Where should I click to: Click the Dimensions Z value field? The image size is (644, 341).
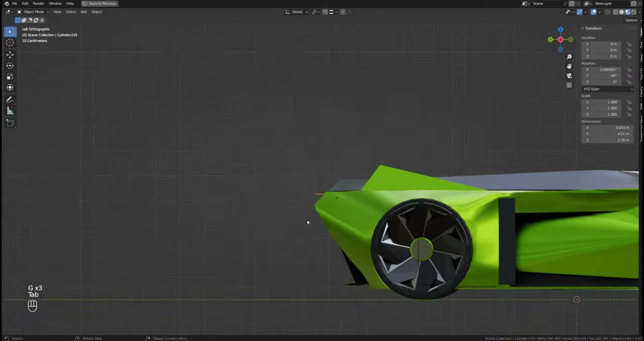[607, 140]
